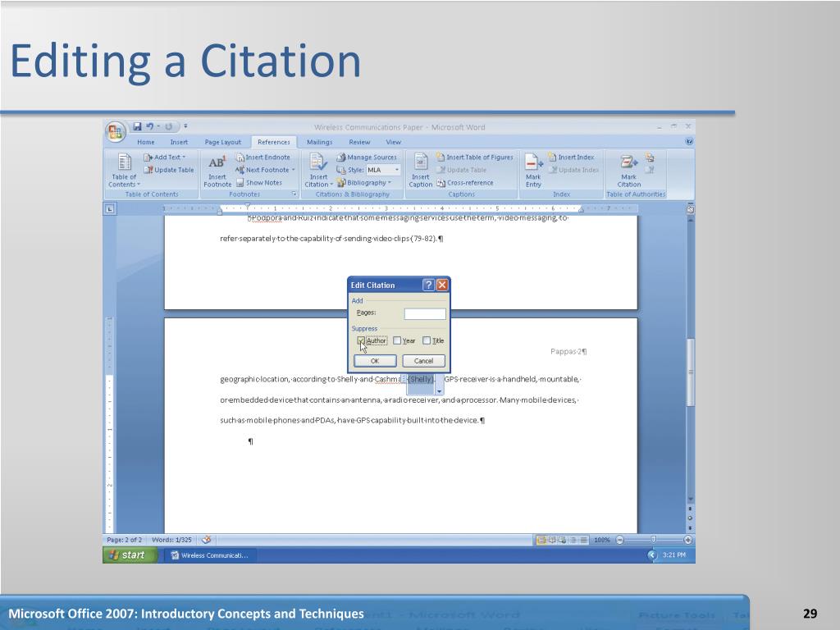Click Mark Entry in the Index group
Viewport: 840px width, 630px height.
click(533, 171)
